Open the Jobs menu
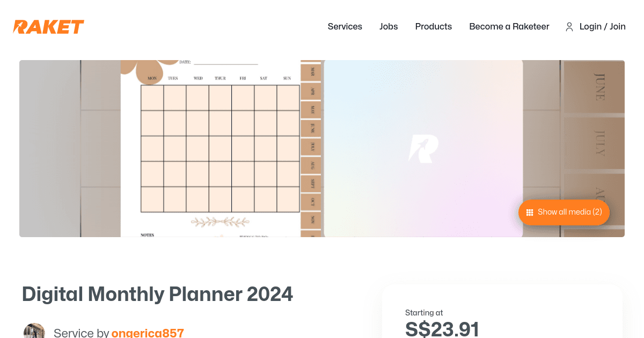Viewport: 644px width, 338px height. (x=389, y=26)
